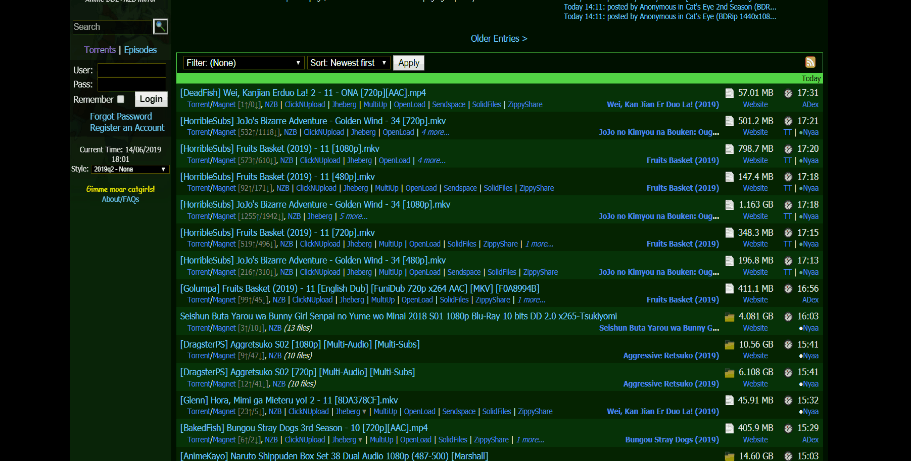The width and height of the screenshot is (911, 461).
Task: Click Sendspace mirror in Glenn Hora row
Action: point(459,412)
